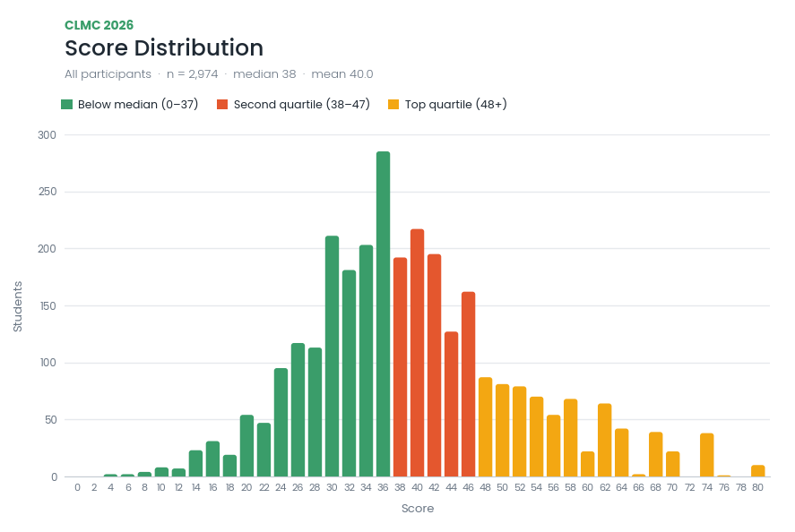Toggle the 'Second quartile (38–47)' legend label

pyautogui.click(x=302, y=105)
